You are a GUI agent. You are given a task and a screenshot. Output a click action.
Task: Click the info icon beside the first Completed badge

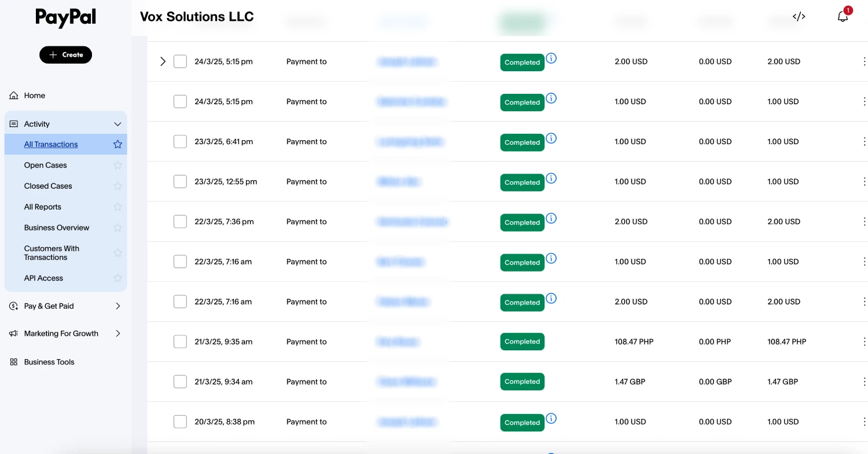(x=551, y=58)
